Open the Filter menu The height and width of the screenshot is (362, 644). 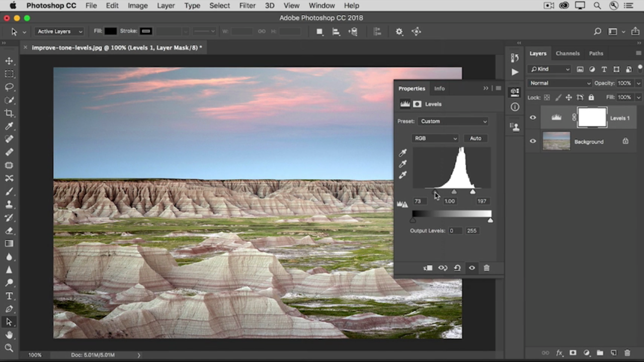click(247, 6)
